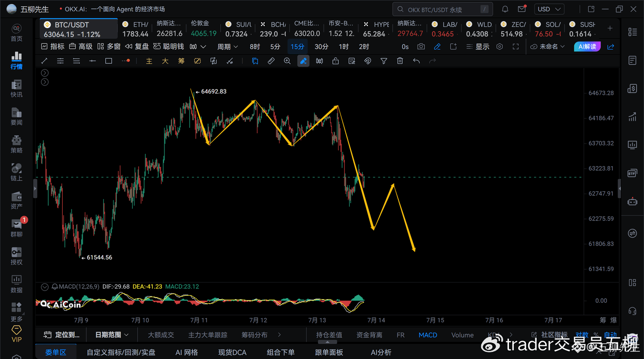Switch to the 30分 timeframe

tap(322, 46)
